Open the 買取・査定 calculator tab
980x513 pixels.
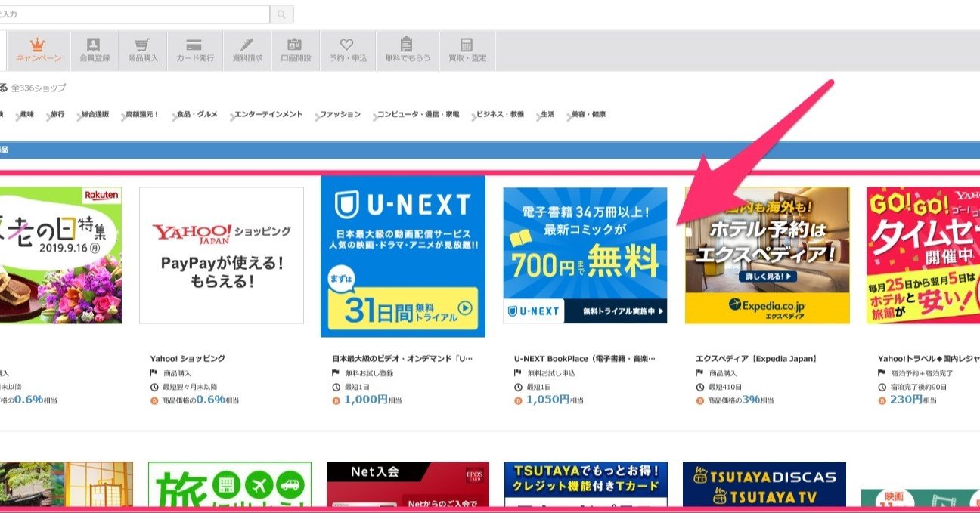pyautogui.click(x=467, y=51)
